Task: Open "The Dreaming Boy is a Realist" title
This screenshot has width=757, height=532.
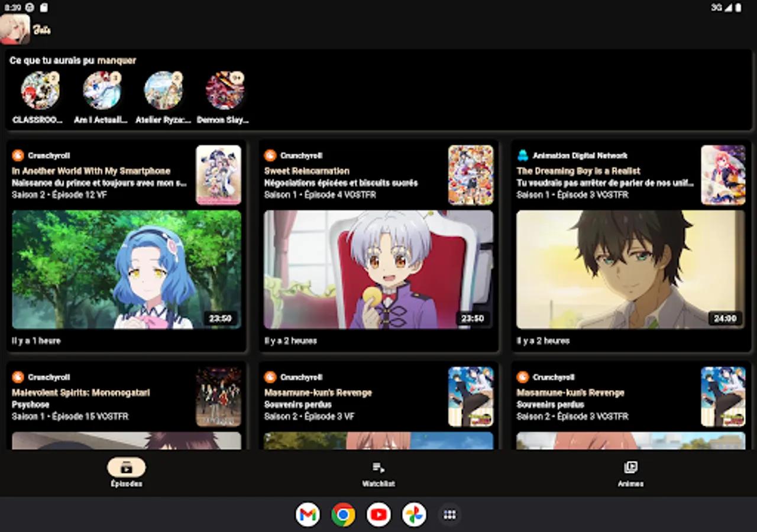Action: 578,171
